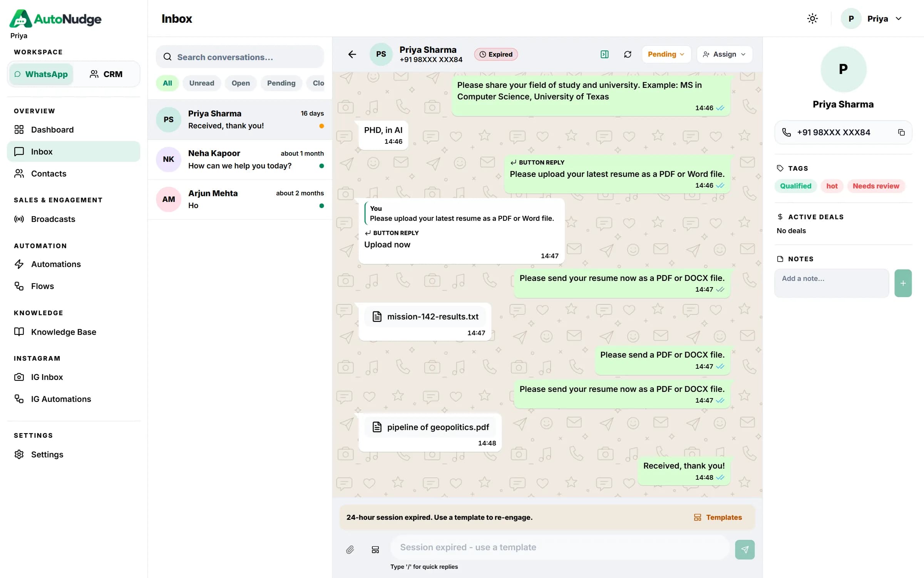Click the back arrow in chat header
Screen dimensions: 924x578
352,54
